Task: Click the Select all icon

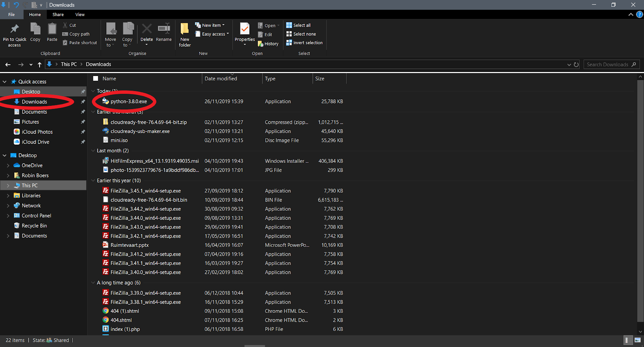Action: [x=289, y=25]
